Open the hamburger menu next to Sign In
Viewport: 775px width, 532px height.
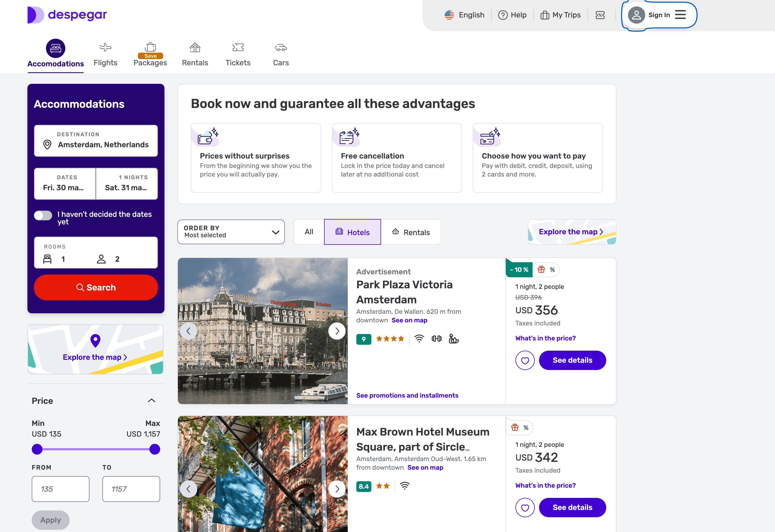pos(680,15)
